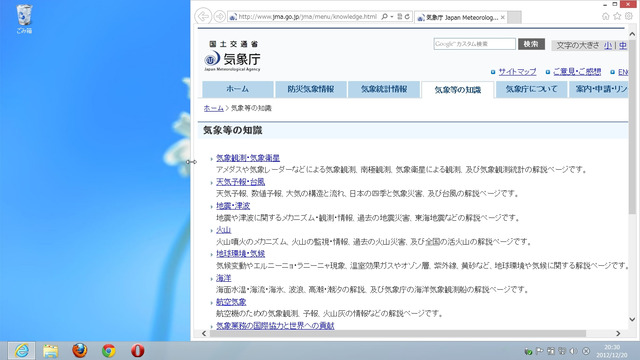Open the 地震・津波 link
This screenshot has height=360, width=640.
[x=233, y=206]
